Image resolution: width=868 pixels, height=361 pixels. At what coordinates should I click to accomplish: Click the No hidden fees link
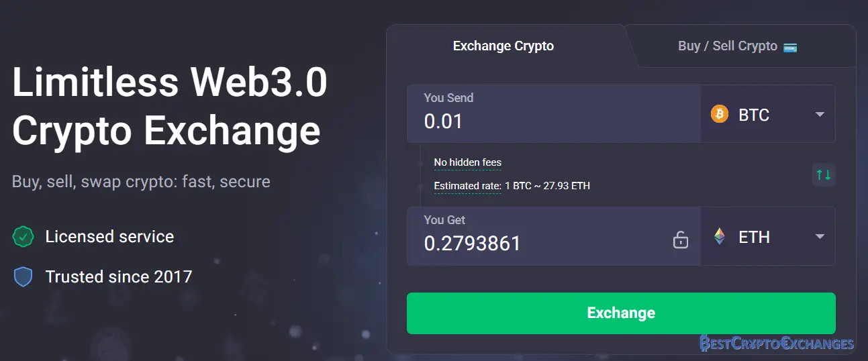coord(468,162)
